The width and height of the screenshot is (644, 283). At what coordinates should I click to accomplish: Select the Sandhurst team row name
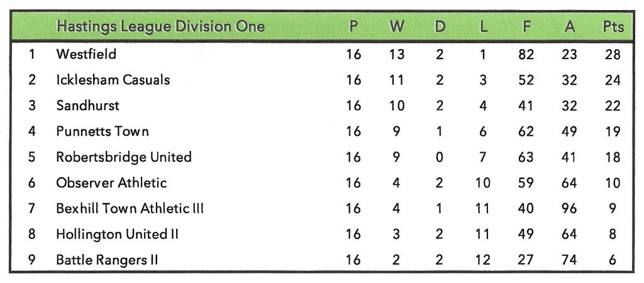[x=87, y=106]
